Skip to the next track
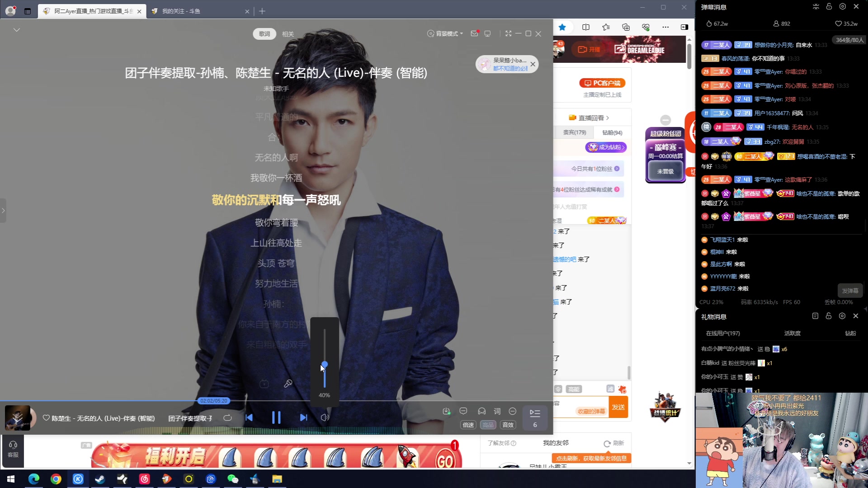This screenshot has height=488, width=868. pyautogui.click(x=303, y=418)
